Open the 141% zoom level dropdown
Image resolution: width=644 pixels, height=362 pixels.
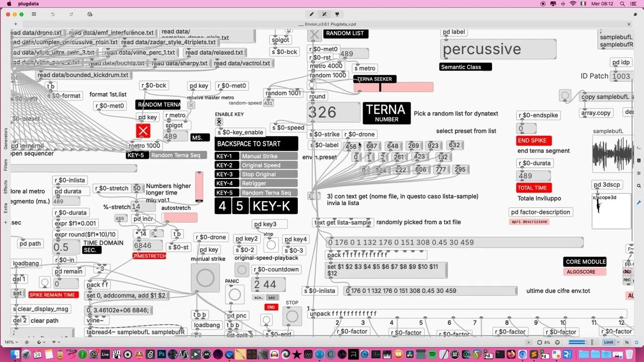pos(12,342)
